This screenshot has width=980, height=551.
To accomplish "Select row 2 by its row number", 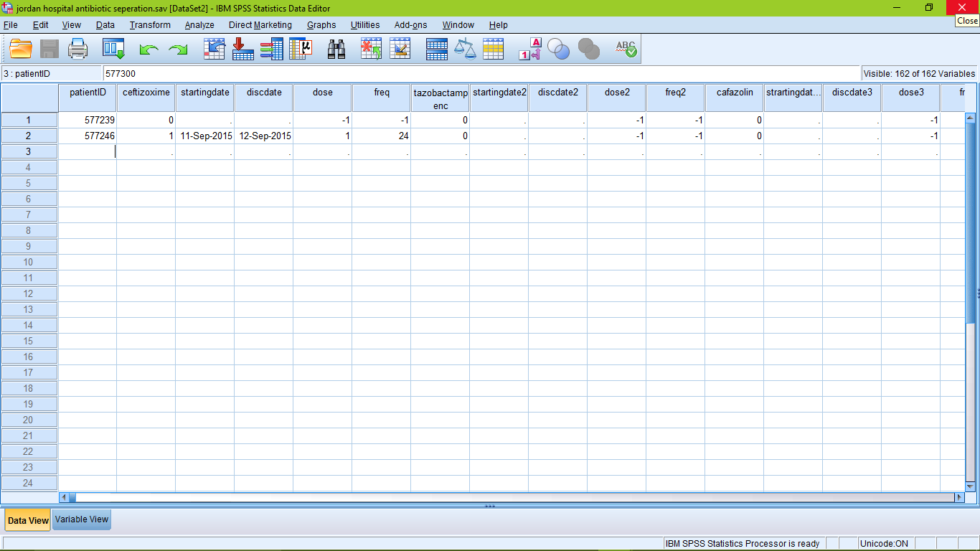I will [29, 136].
